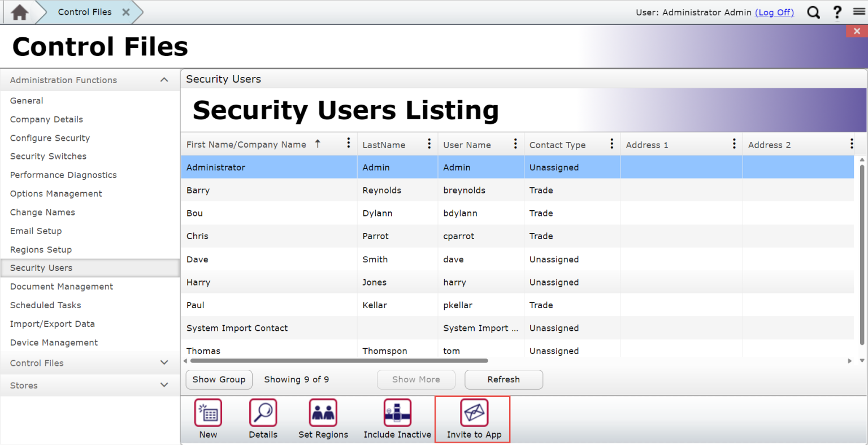Screen dimensions: 868x445
Task: Open the search magnifier in the top bar
Action: pyautogui.click(x=813, y=12)
